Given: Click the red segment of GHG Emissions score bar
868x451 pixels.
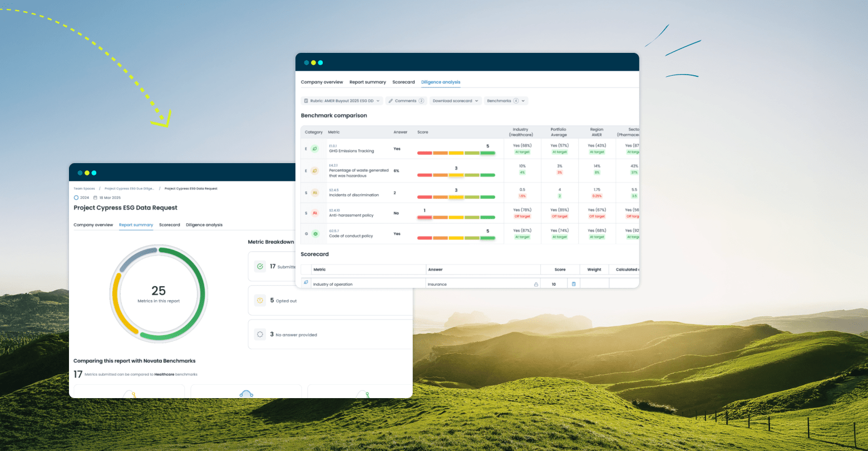Looking at the screenshot, I should point(425,153).
